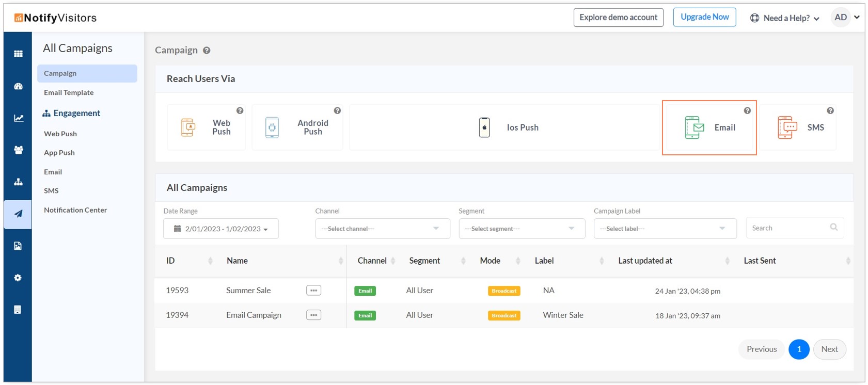Open the Select segment dropdown
The width and height of the screenshot is (868, 385).
[x=522, y=229]
